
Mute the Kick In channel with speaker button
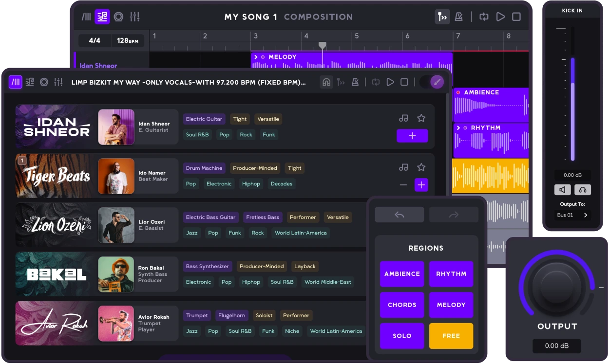[x=562, y=190]
